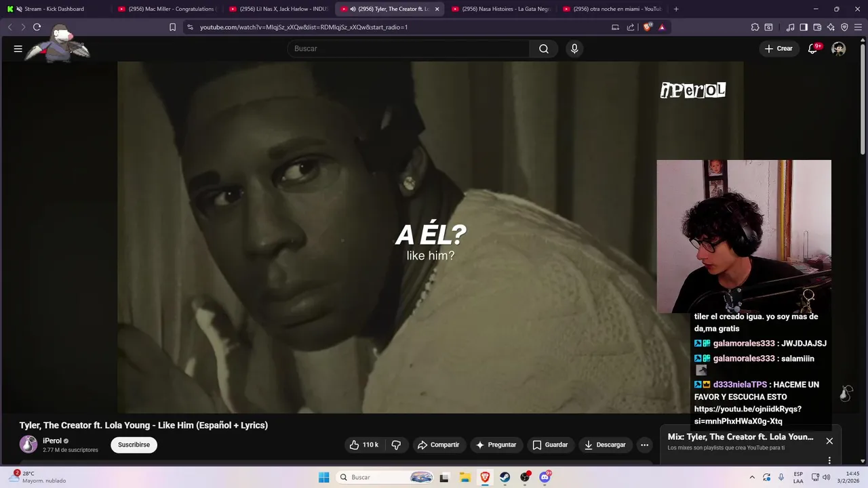Open taskbar volume speaker control
This screenshot has width=868, height=488.
[x=826, y=477]
